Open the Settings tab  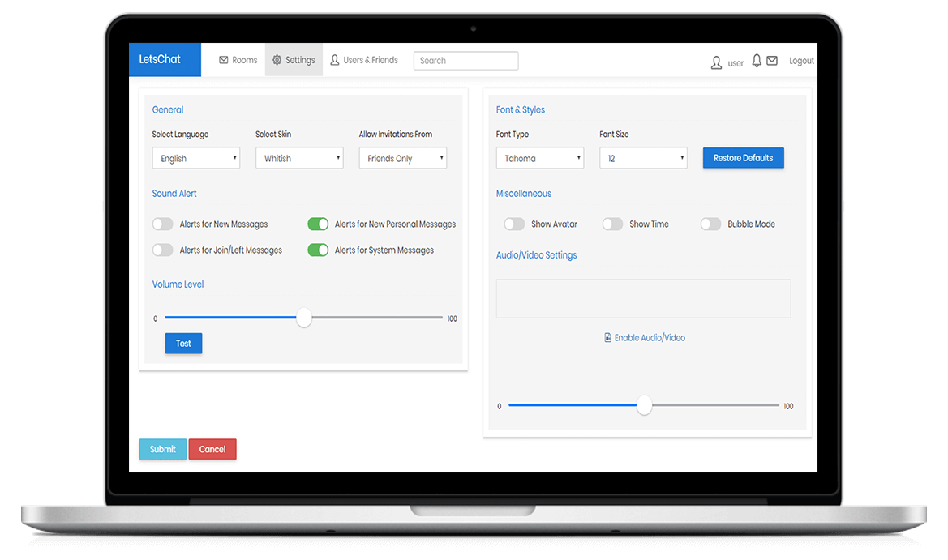[x=294, y=60]
